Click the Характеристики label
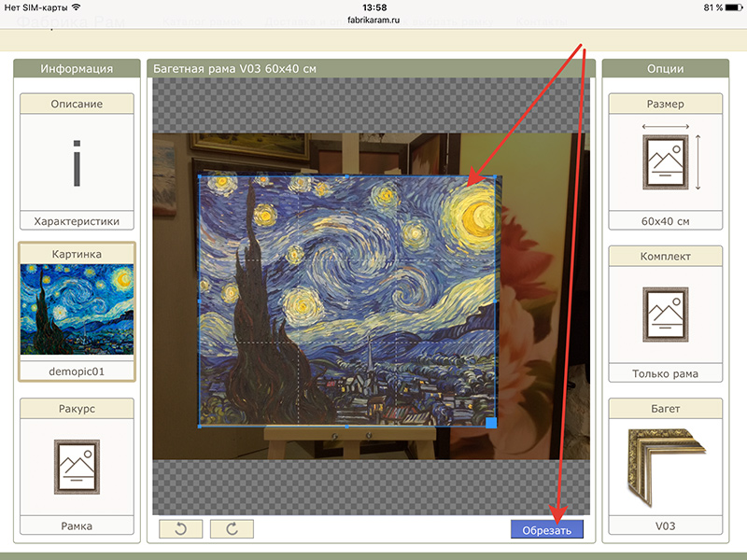The image size is (747, 560). pos(77,221)
